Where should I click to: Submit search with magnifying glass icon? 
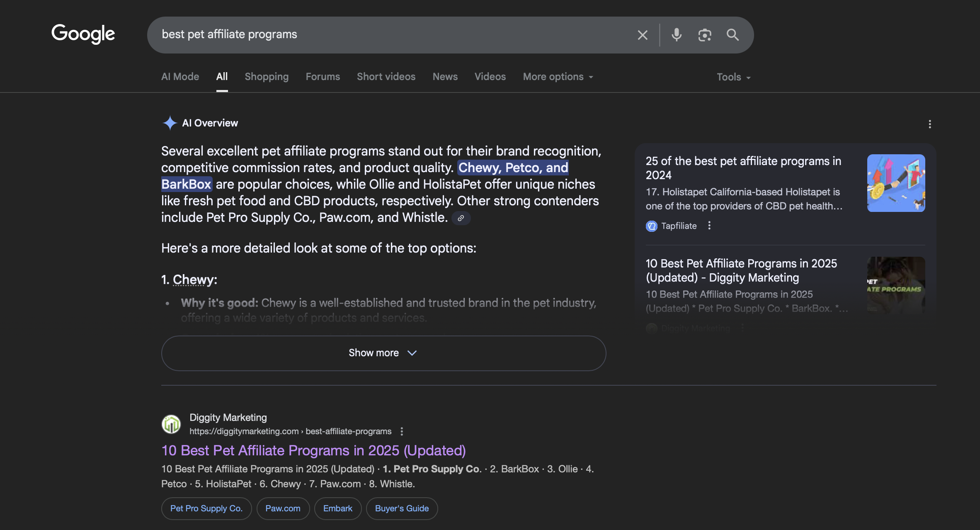[x=733, y=35]
